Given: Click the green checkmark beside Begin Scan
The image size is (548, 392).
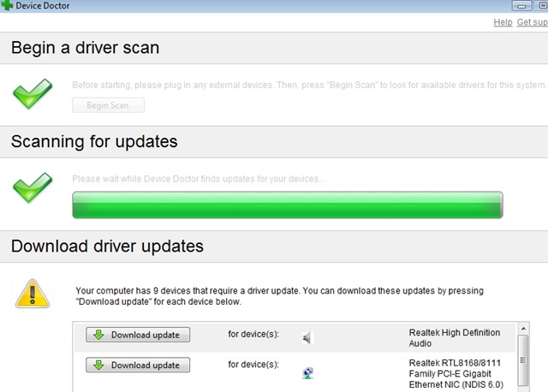Looking at the screenshot, I should [x=33, y=93].
